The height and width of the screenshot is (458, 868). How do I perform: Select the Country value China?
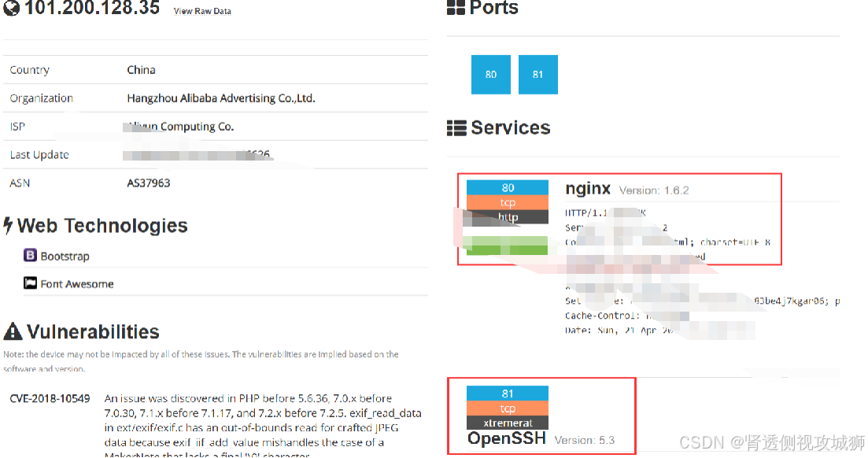point(141,70)
